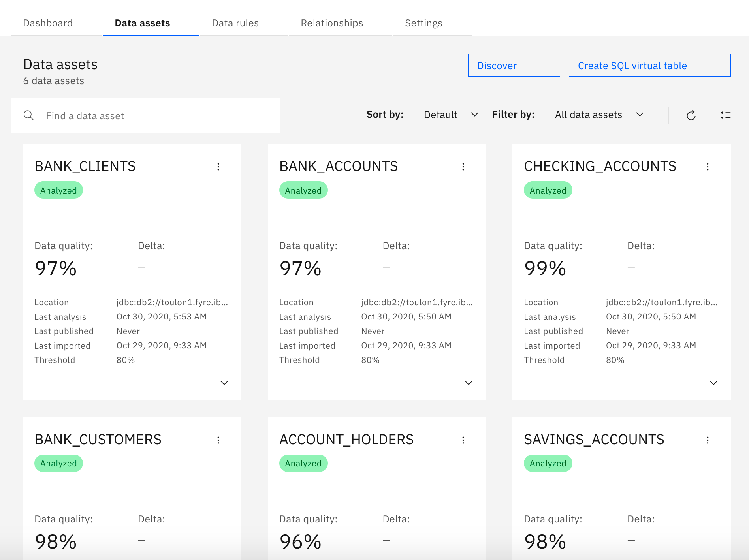Expand the BANK_ACCOUNTS card details
The width and height of the screenshot is (749, 560).
pos(469,383)
